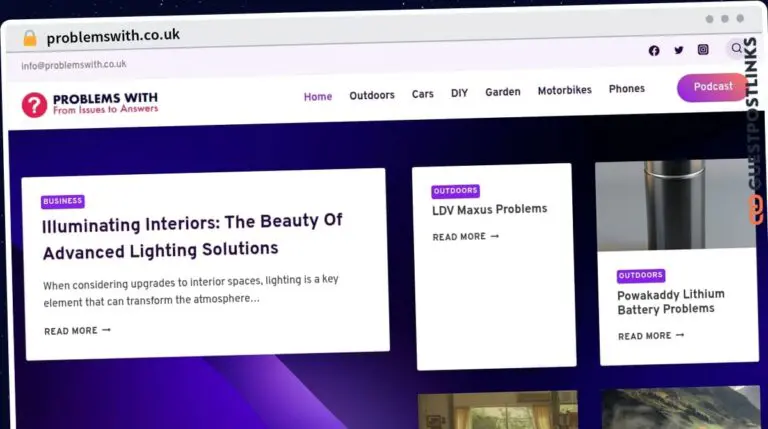Click the Problems With question mark logo
768x429 pixels.
pyautogui.click(x=35, y=104)
